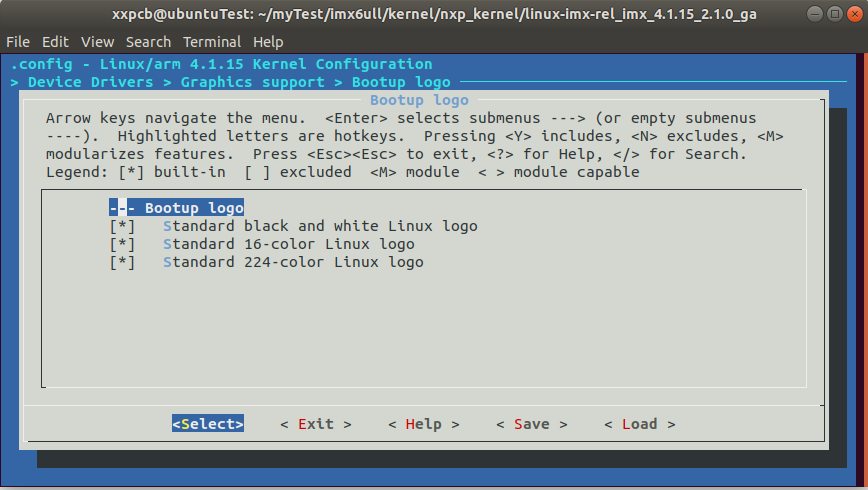Click the Save button

point(531,424)
